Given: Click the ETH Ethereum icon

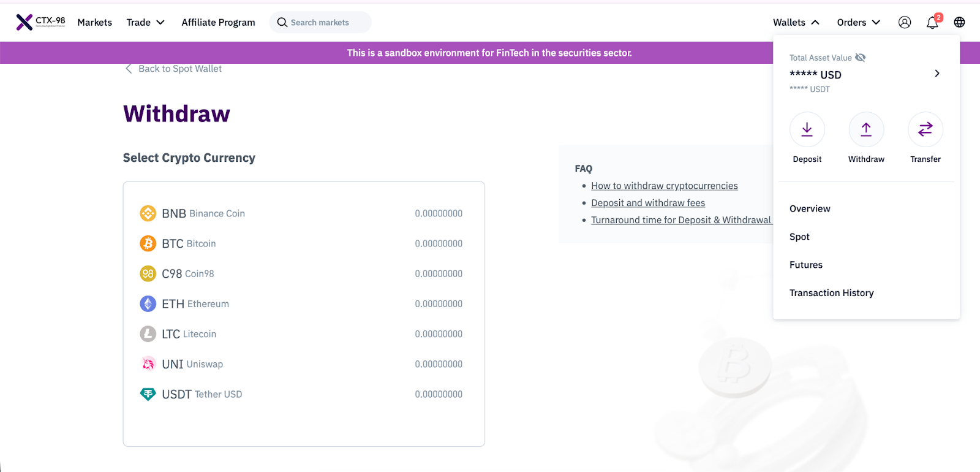Looking at the screenshot, I should tap(148, 303).
